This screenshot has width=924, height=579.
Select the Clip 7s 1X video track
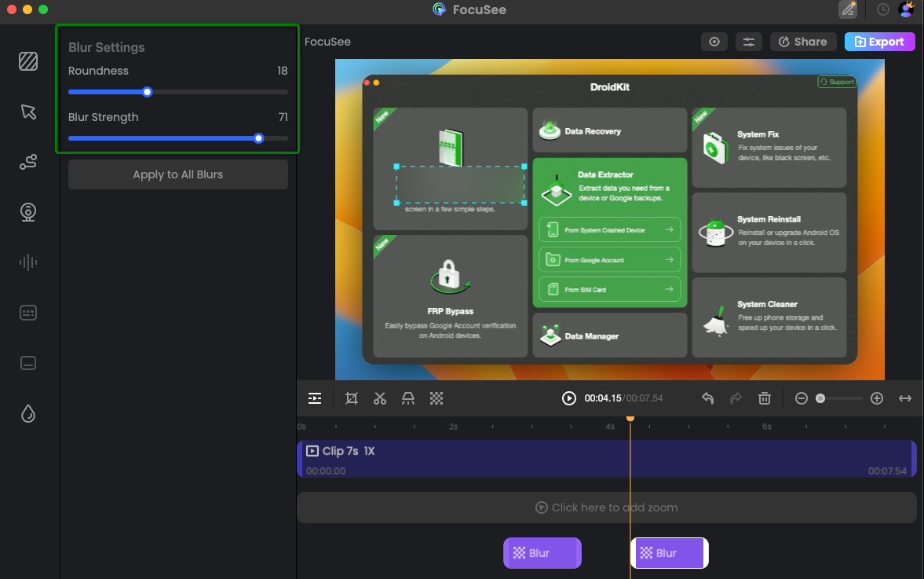[606, 459]
